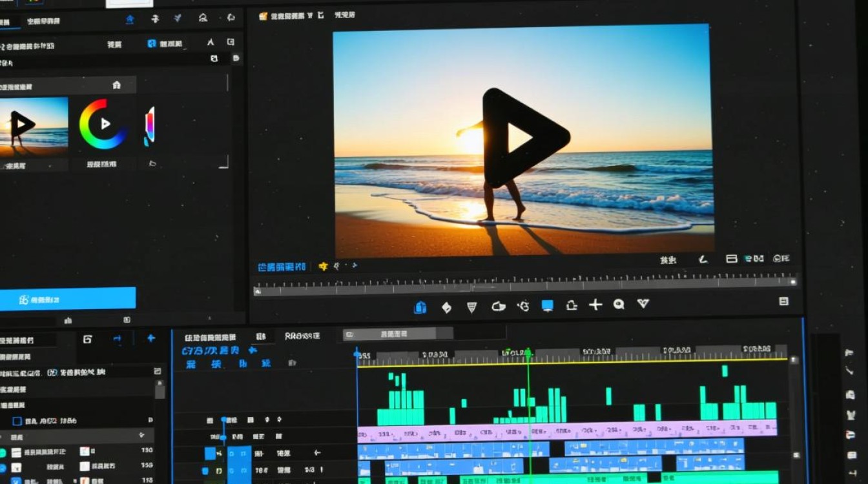The image size is (868, 484).
Task: Select the striped funnel icon in the tool row
Action: click(x=471, y=307)
